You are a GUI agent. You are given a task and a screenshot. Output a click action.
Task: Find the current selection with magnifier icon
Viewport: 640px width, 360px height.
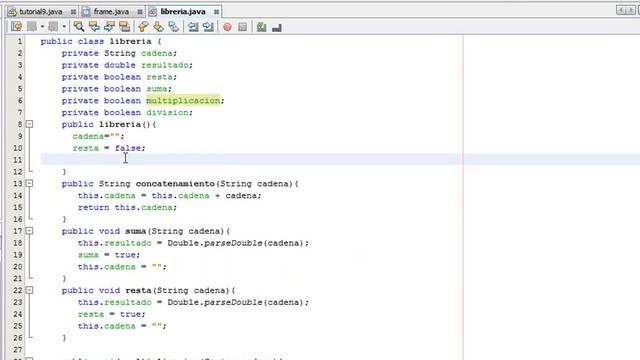[x=79, y=27]
